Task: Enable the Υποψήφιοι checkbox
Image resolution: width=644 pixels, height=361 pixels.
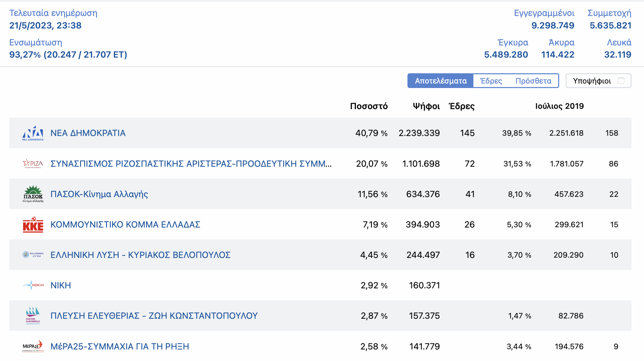Action: click(x=621, y=81)
